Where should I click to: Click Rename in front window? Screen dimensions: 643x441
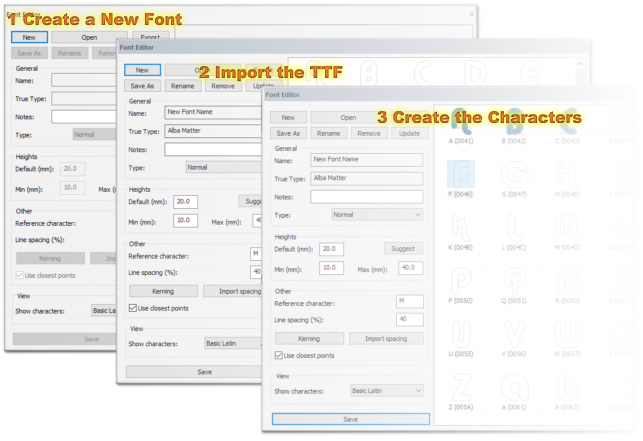[328, 133]
